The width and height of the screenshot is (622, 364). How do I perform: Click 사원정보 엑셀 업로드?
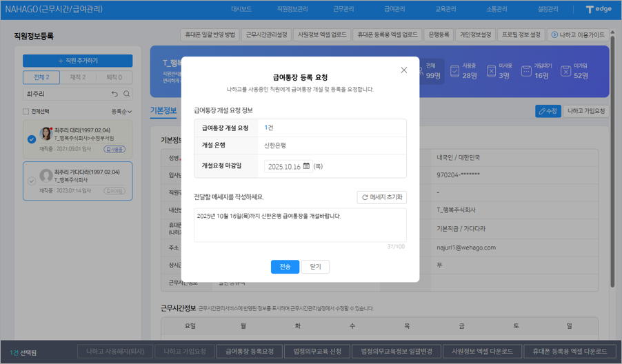click(322, 34)
